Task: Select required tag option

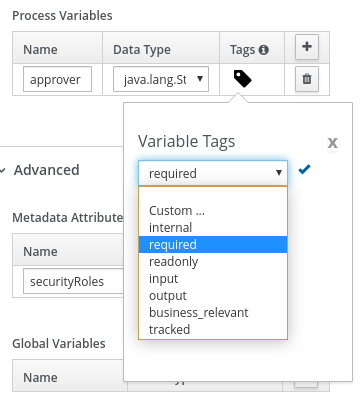Action: [213, 245]
